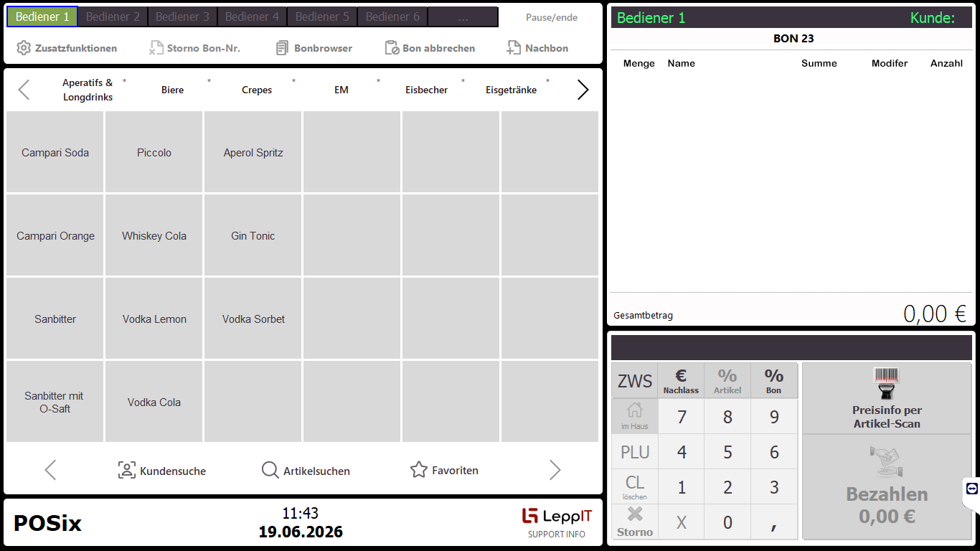Tap keypad digit 8

(727, 416)
